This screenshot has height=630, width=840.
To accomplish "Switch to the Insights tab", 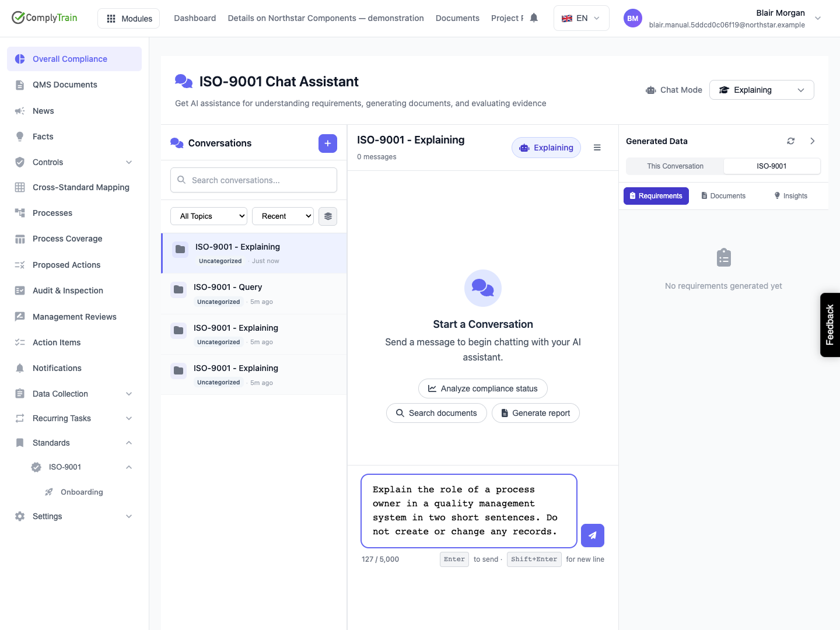I will 791,196.
